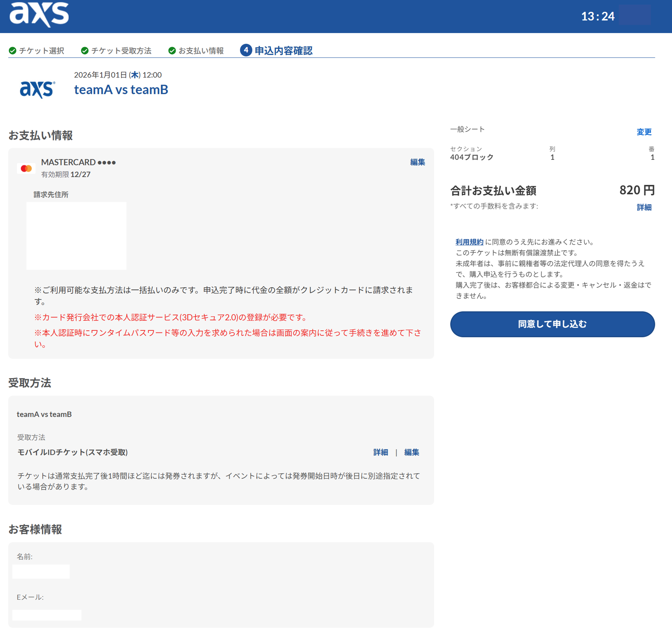Click the AXS logo in header

tap(39, 15)
